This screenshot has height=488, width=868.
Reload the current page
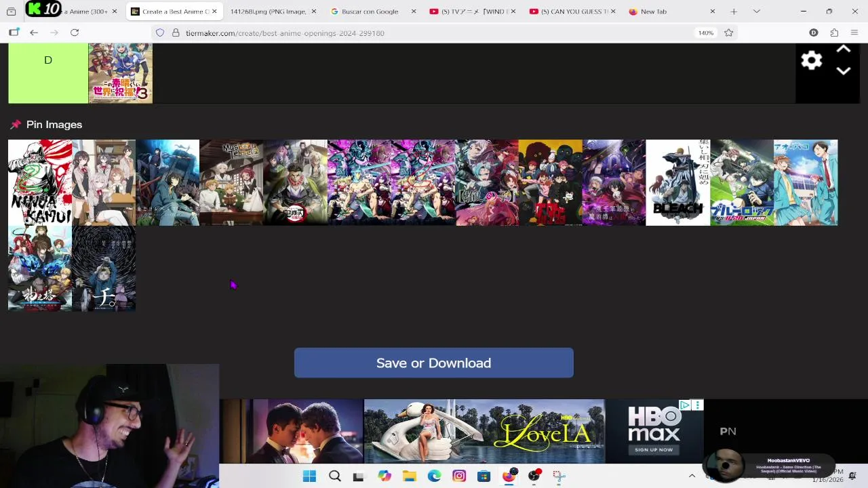(75, 33)
